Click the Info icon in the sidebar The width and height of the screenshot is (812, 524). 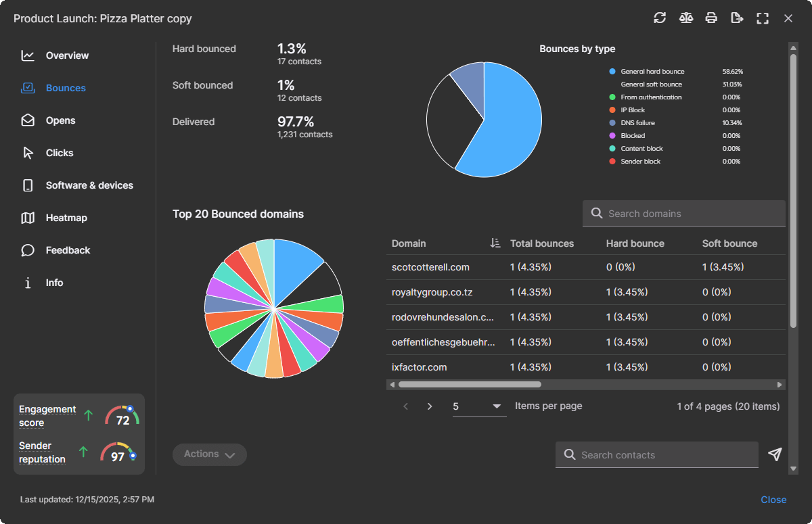coord(27,283)
